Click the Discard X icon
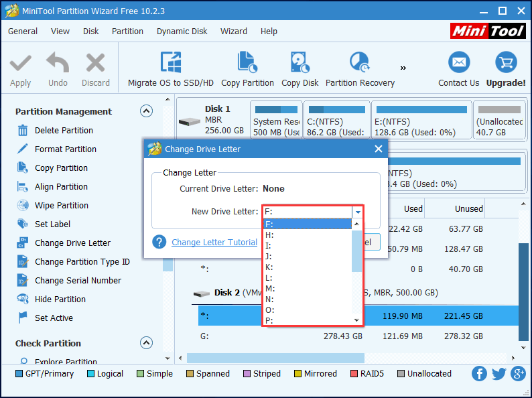Screen dimensions: 532x398 click(x=96, y=63)
